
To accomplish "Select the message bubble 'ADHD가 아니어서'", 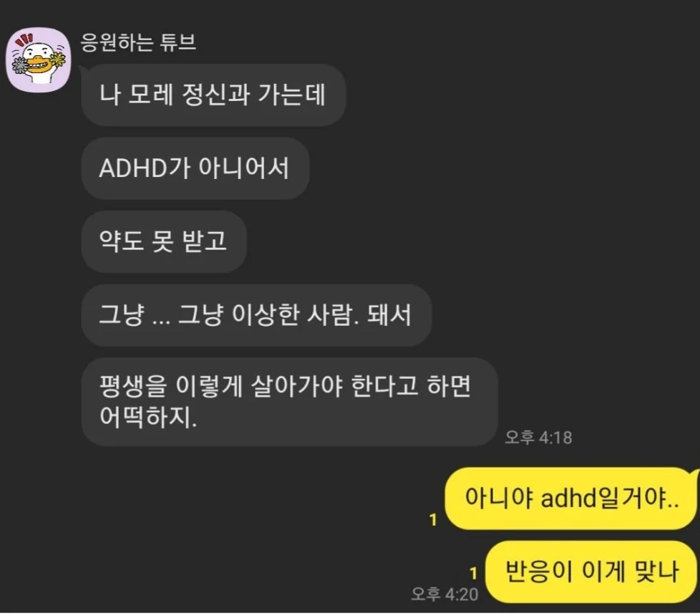I will (195, 168).
